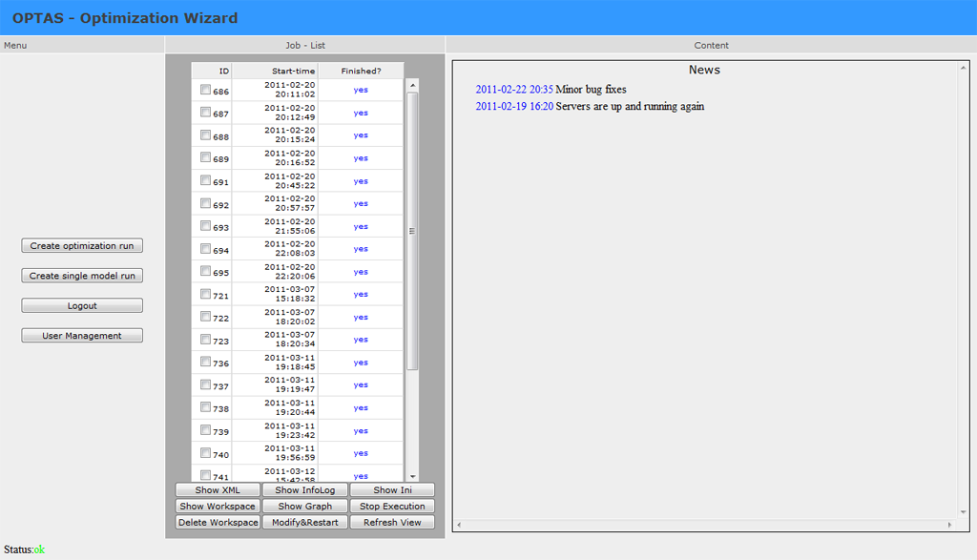Open the Show InfoLog view
Screen dimensions: 977x560
click(304, 490)
